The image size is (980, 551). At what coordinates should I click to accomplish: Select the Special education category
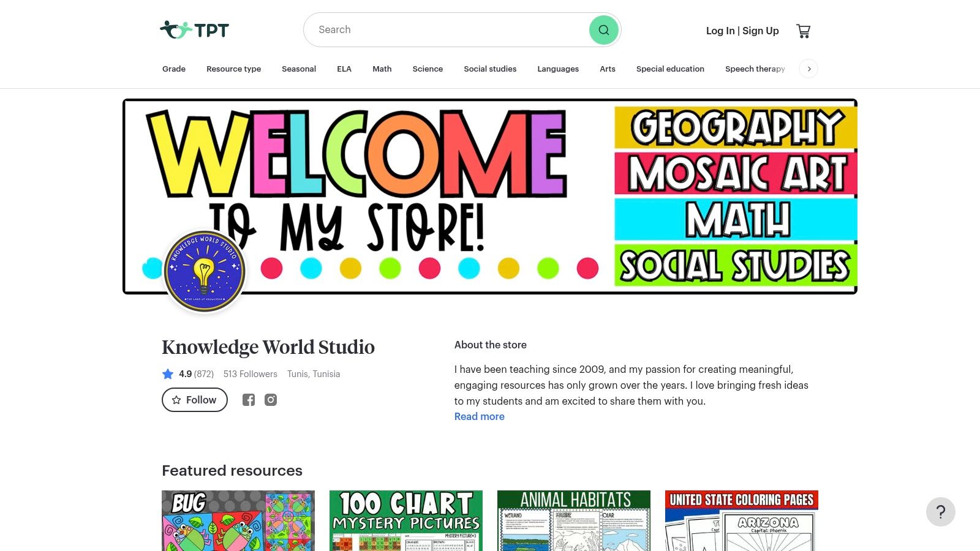[670, 69]
